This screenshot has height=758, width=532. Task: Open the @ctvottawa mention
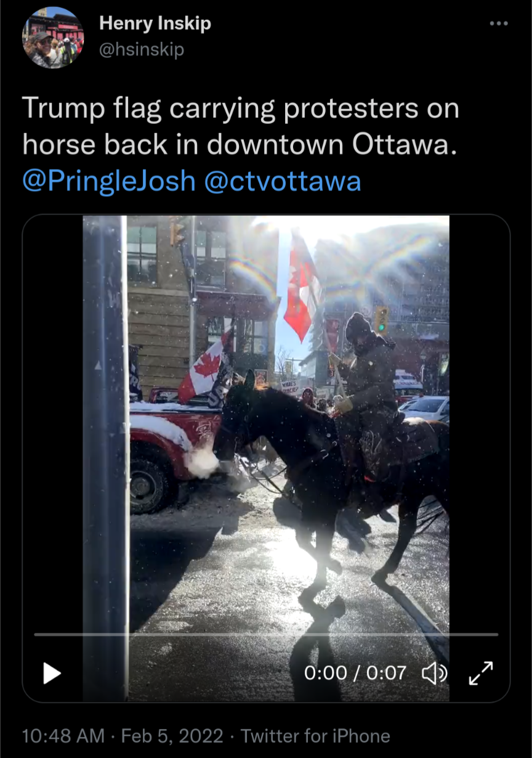[x=282, y=181]
